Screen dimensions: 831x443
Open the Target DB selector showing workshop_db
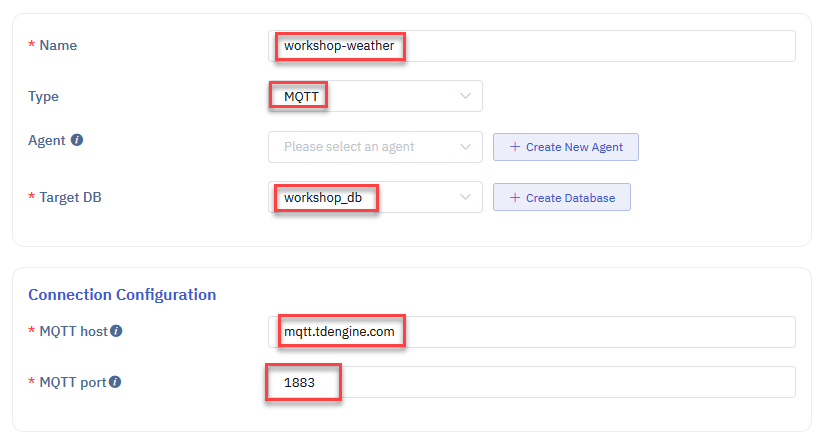[x=374, y=198]
